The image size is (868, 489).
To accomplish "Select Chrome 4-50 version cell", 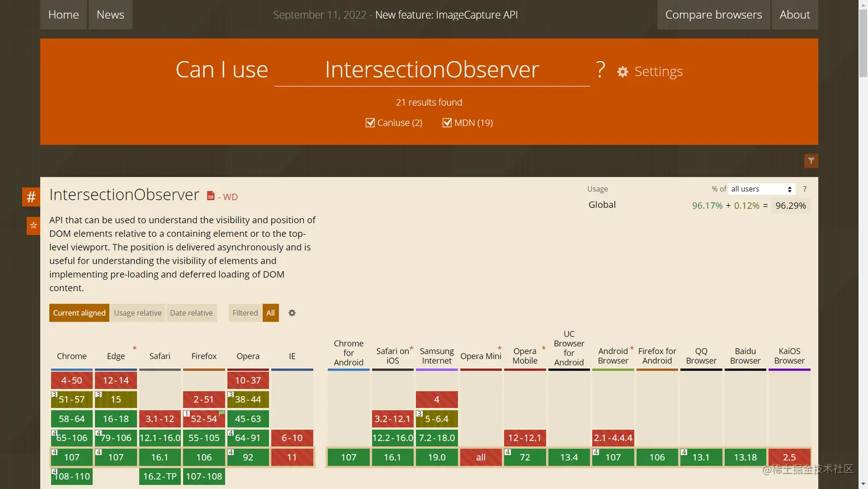I will [72, 380].
